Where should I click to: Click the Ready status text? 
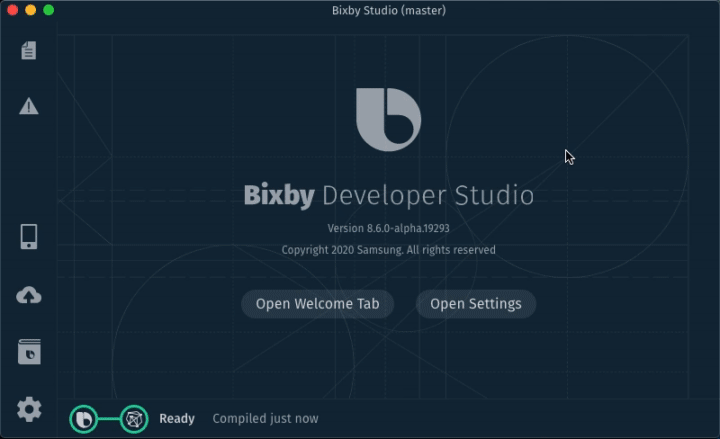[x=177, y=419]
